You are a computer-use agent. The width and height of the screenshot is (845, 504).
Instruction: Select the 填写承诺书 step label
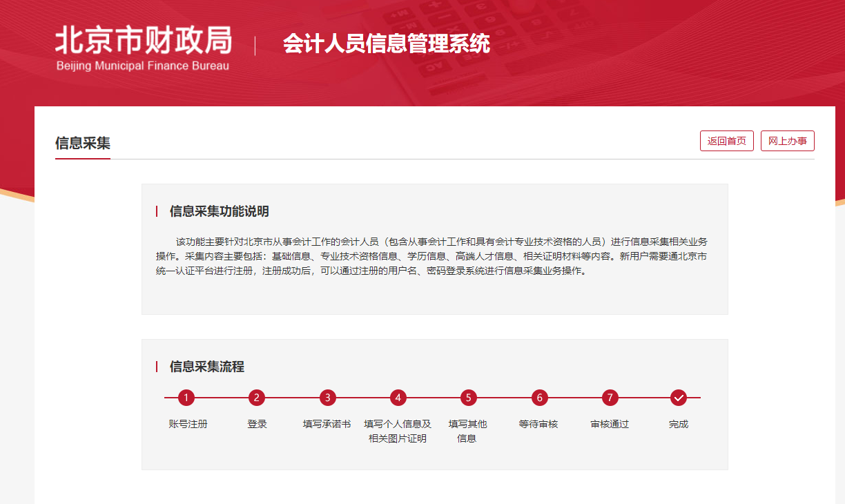point(327,424)
